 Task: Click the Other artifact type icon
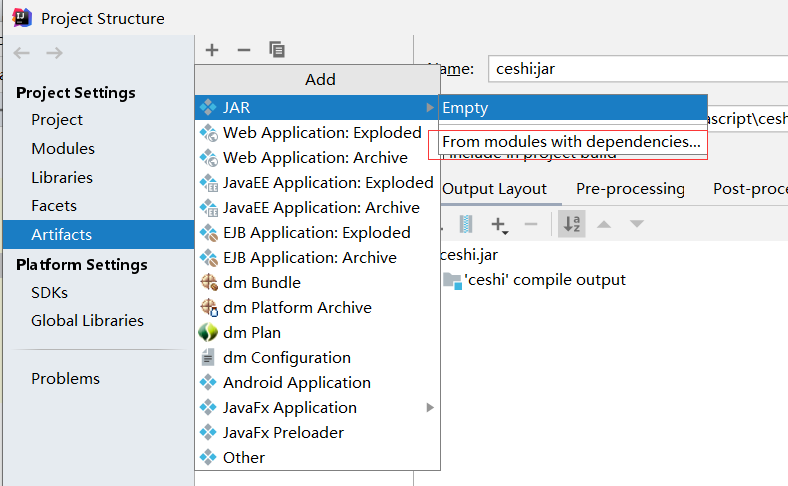tap(208, 457)
